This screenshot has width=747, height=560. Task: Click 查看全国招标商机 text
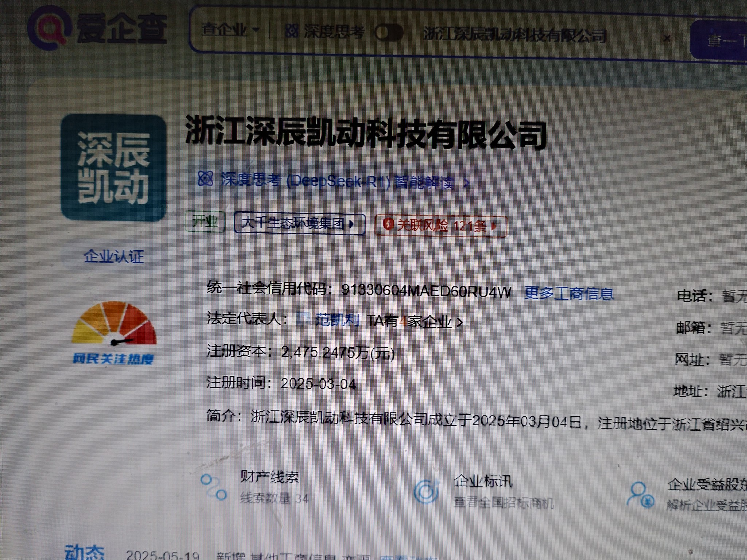click(503, 502)
